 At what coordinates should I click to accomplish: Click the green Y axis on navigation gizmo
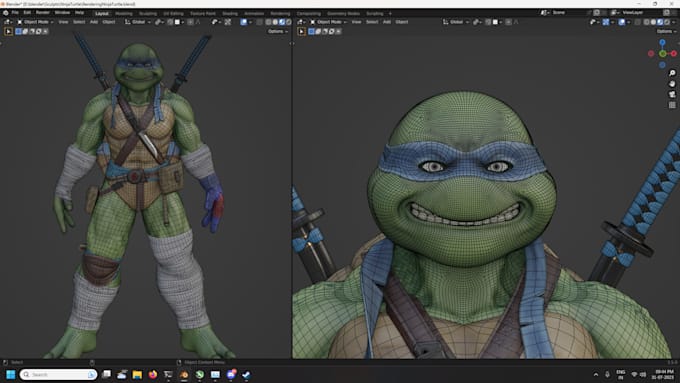[662, 54]
